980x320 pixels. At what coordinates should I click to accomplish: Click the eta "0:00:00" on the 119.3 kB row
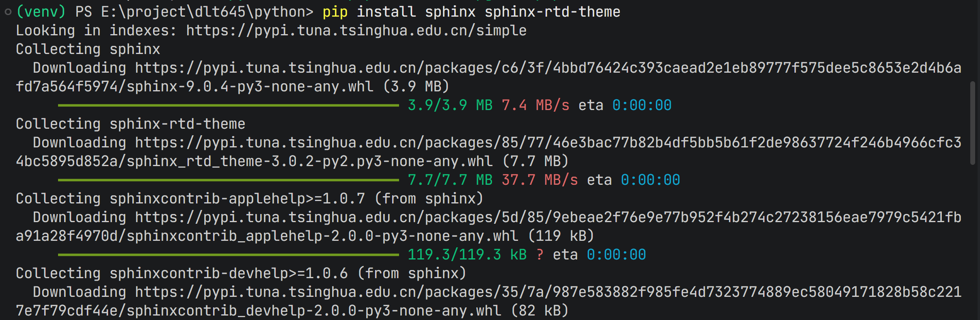[616, 255]
